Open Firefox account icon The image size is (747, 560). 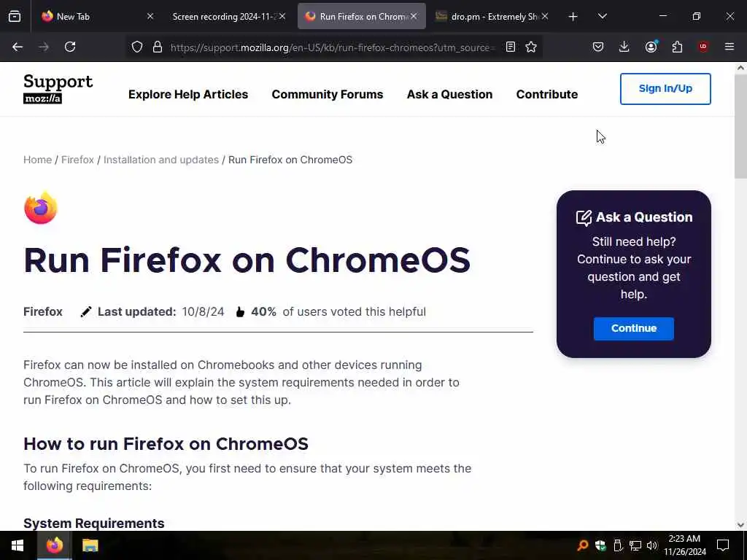651,46
